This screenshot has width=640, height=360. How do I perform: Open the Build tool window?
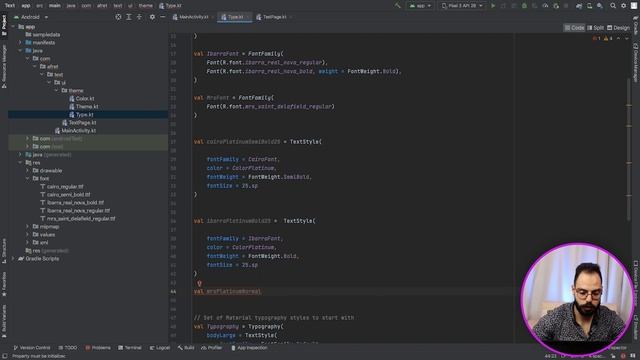point(186,348)
